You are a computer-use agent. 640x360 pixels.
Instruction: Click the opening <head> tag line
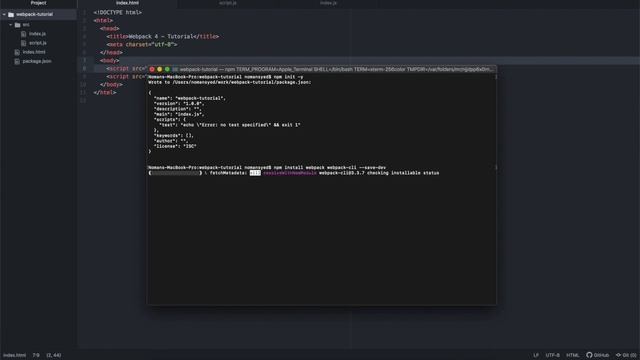tap(110, 29)
